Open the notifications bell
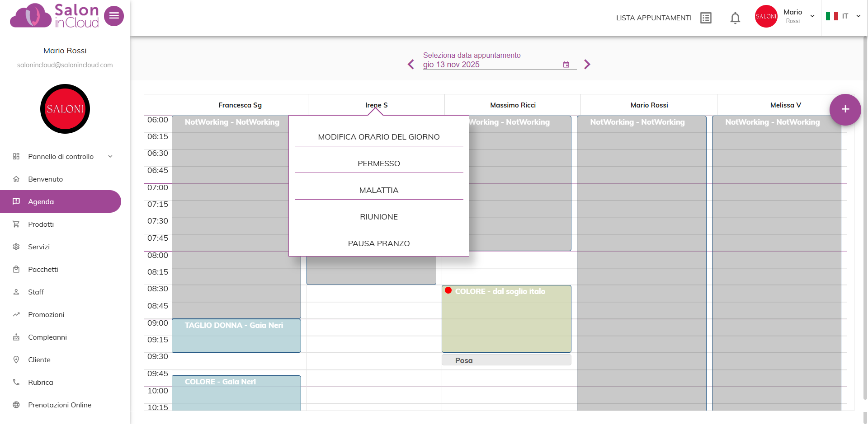The width and height of the screenshot is (868, 425). pos(735,18)
